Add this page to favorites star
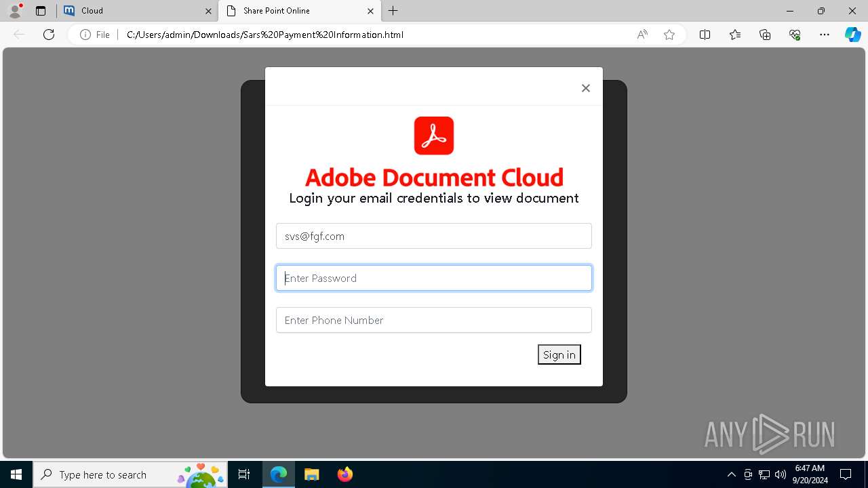 669,35
